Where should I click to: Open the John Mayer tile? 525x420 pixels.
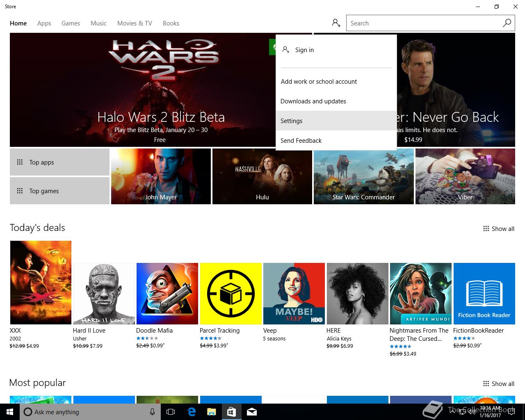(161, 176)
